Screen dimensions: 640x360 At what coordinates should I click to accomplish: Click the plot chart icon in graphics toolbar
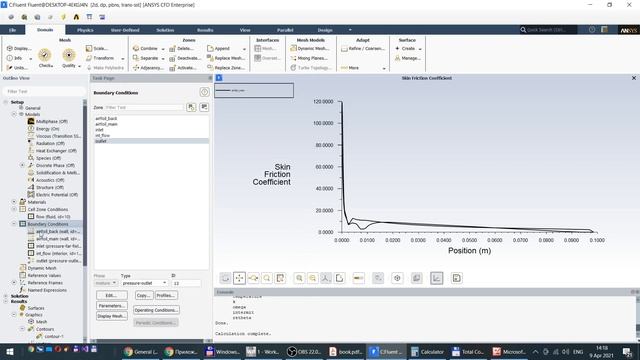tap(436, 278)
